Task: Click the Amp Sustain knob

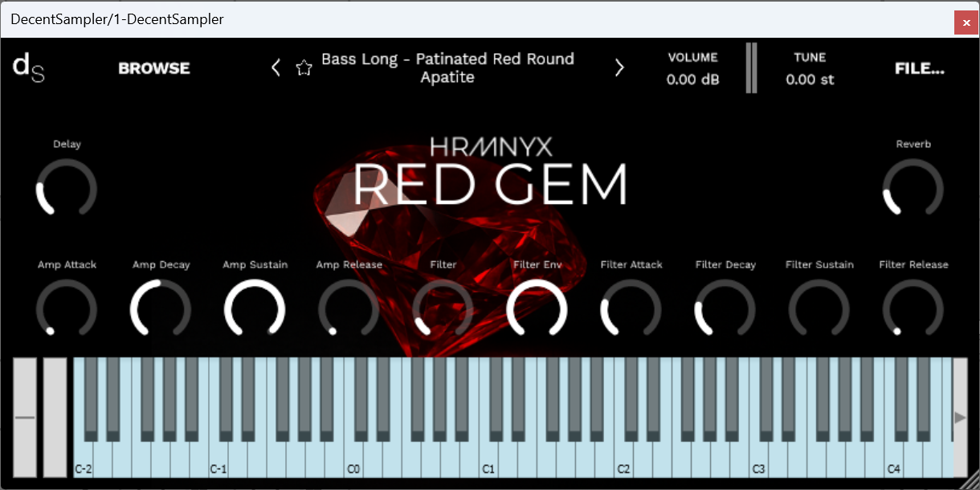Action: (x=255, y=310)
